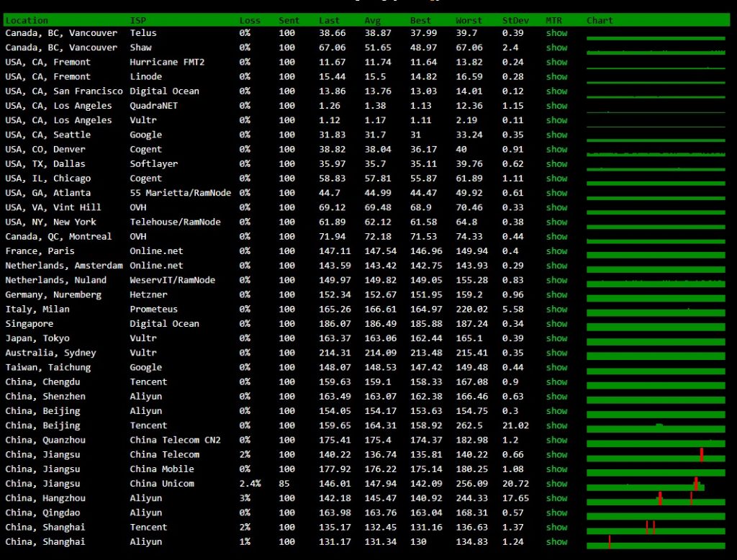Viewport: 737px width, 560px height.
Task: Select the '3%' loss value for Aliyun Hangzhou
Action: pyautogui.click(x=245, y=498)
